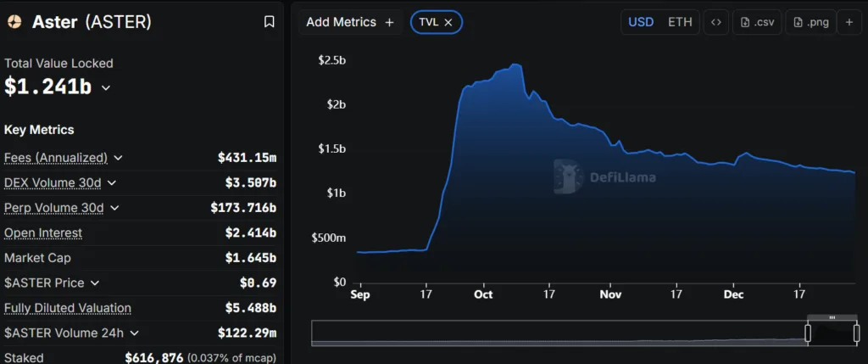Click the $5.488b FDV value
The height and width of the screenshot is (364, 868).
(x=251, y=308)
